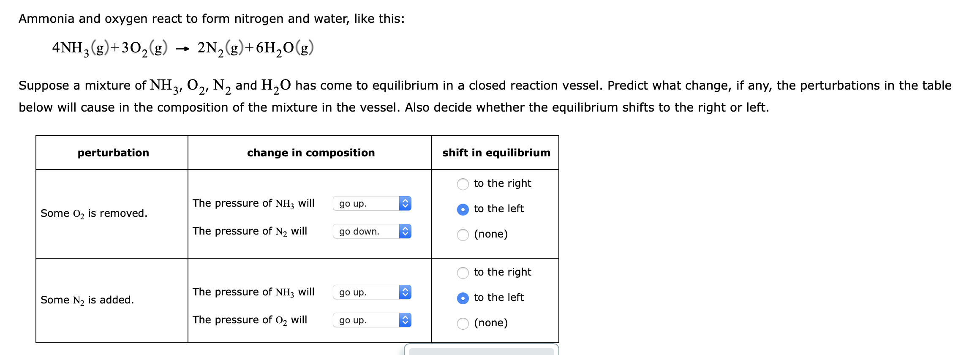Click the selected 'to the left' radio, first row
The height and width of the screenshot is (355, 980).
pos(463,209)
